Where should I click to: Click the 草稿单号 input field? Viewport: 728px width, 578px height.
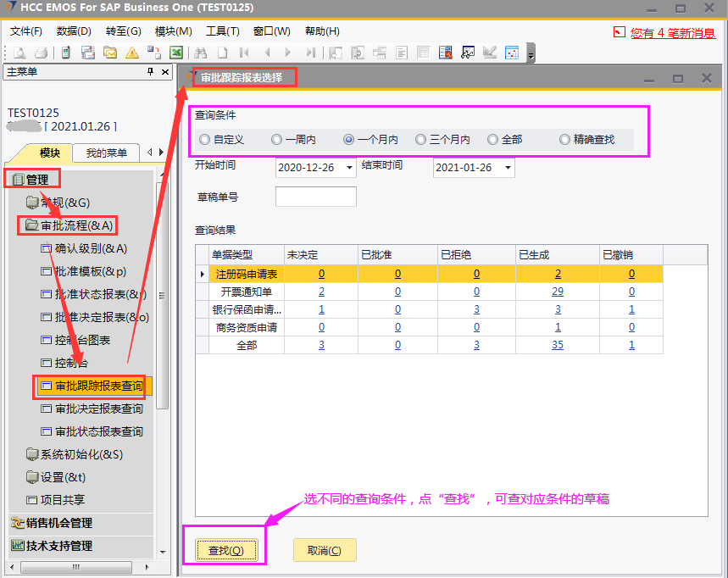315,197
